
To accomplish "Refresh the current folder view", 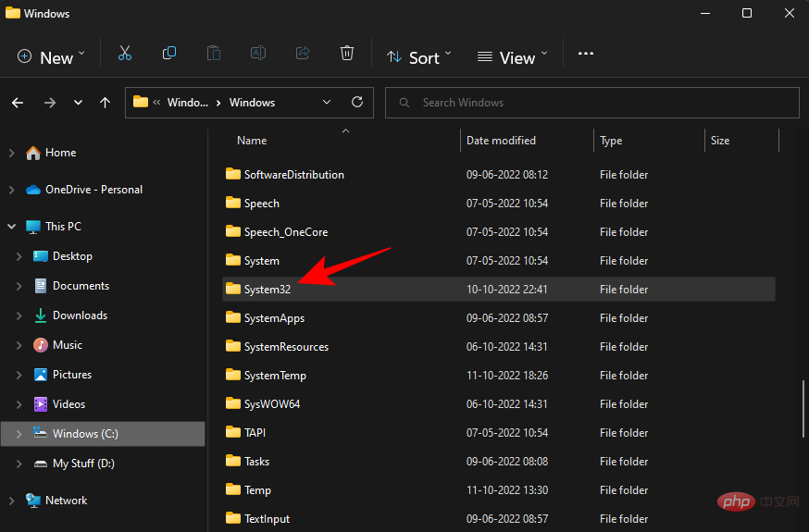I will [357, 102].
